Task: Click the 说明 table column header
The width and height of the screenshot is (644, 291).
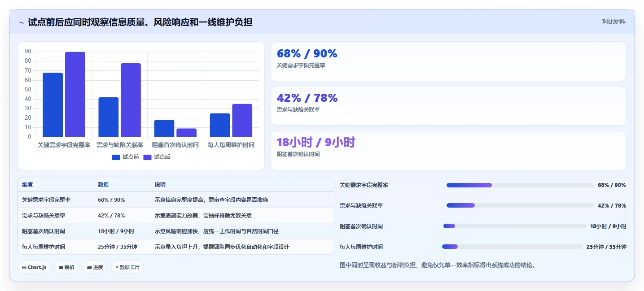Action: pos(160,185)
